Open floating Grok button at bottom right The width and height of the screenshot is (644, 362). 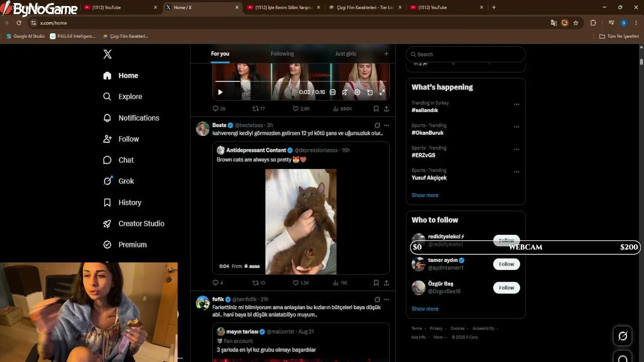pos(622,336)
